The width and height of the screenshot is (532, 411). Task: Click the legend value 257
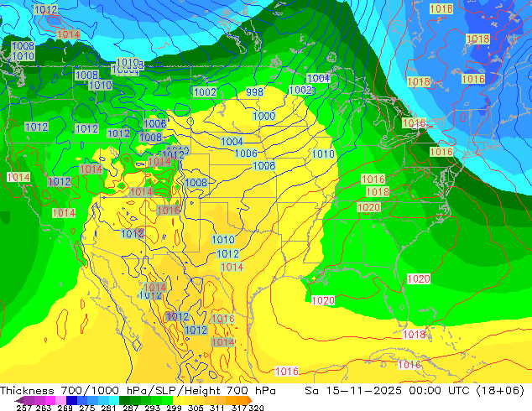(23, 408)
